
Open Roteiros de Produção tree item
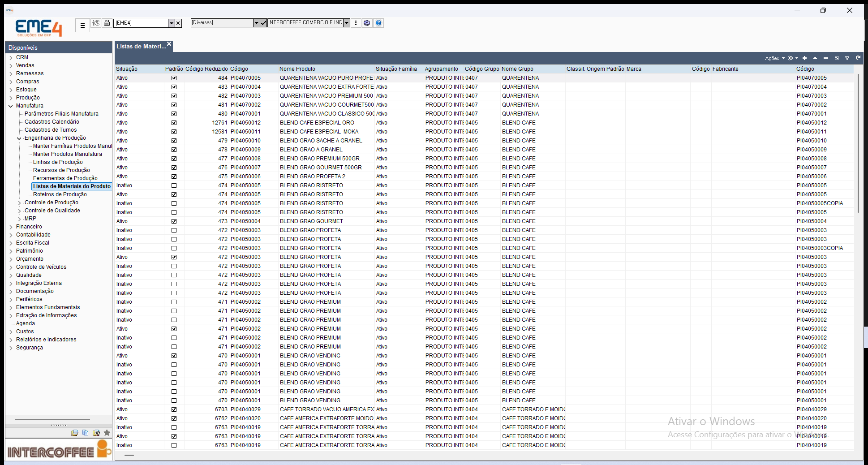point(60,194)
